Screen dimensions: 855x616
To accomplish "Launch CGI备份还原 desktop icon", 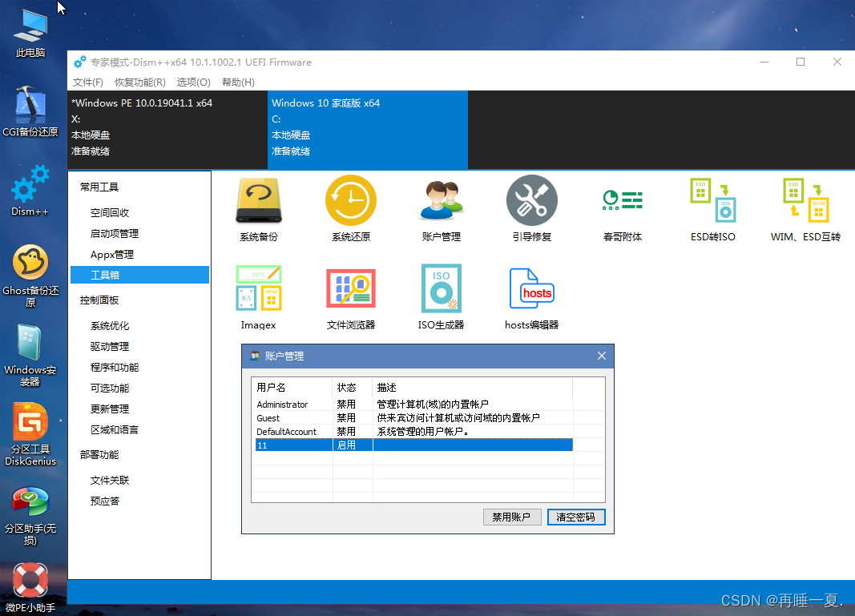I will click(x=30, y=112).
